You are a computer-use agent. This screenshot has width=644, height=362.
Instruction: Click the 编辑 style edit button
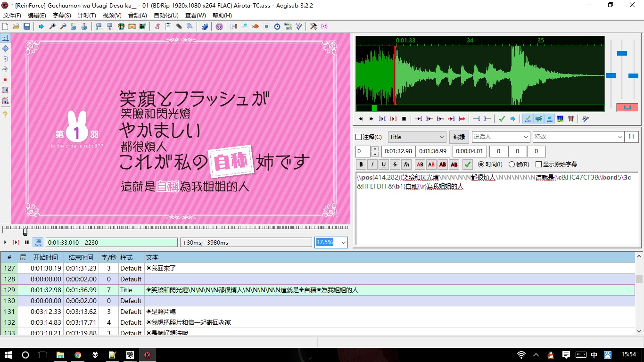point(459,137)
